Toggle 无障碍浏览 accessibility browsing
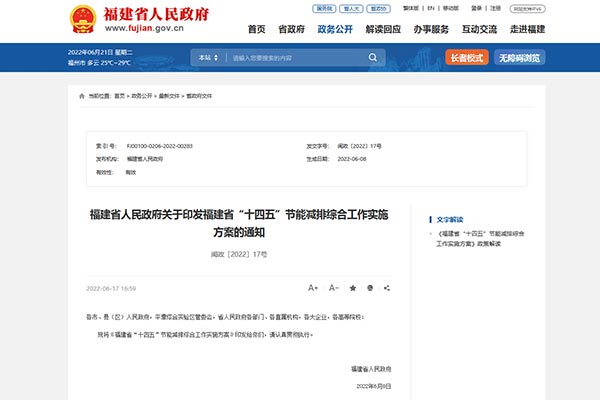The width and height of the screenshot is (600, 400). coord(519,59)
